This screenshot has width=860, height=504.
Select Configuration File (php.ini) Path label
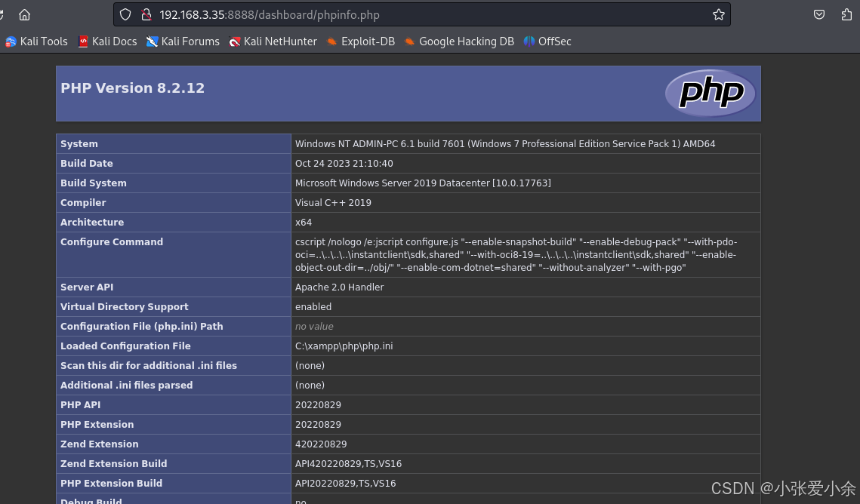[x=141, y=327]
